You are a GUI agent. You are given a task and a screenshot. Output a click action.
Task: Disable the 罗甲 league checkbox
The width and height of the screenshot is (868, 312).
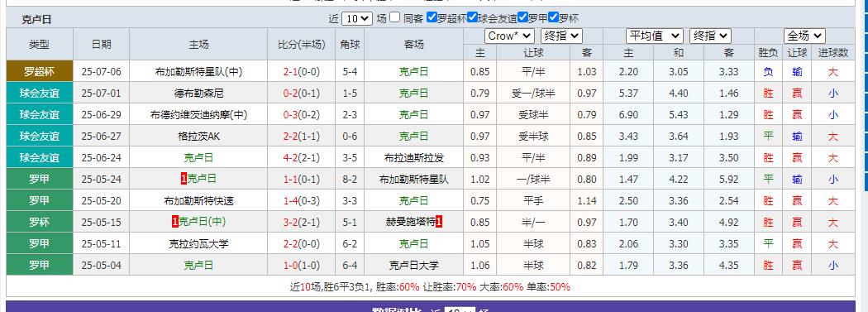click(522, 17)
